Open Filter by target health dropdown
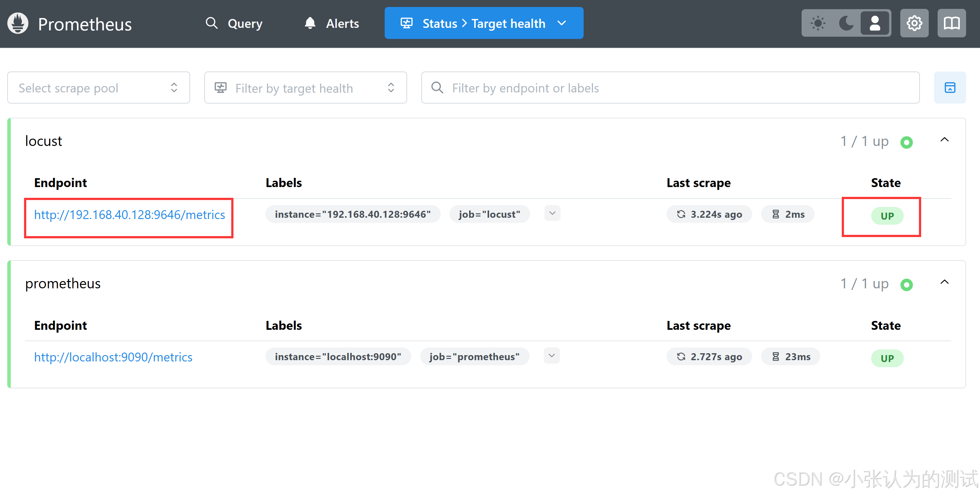The height and width of the screenshot is (495, 980). pyautogui.click(x=305, y=88)
